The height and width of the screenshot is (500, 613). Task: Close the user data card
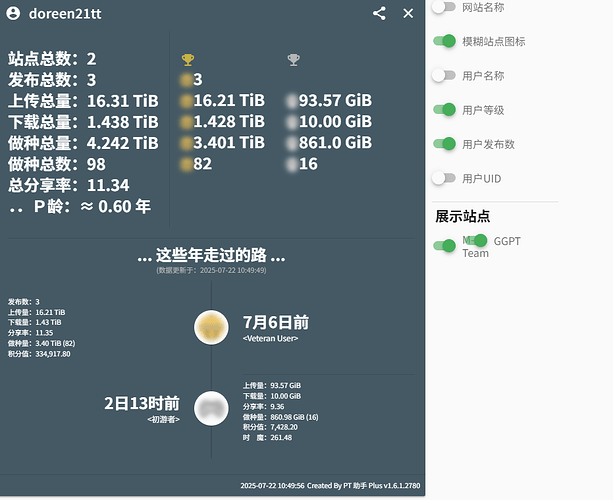(408, 13)
